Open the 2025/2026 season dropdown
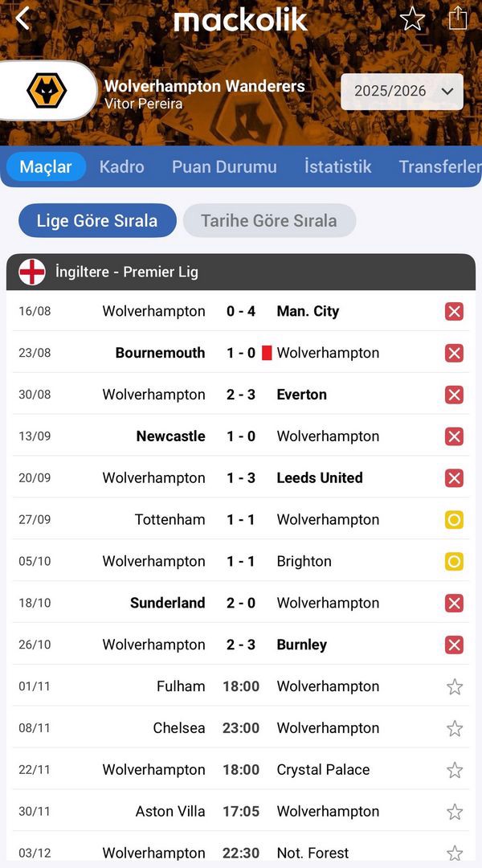This screenshot has height=868, width=482. pyautogui.click(x=402, y=92)
